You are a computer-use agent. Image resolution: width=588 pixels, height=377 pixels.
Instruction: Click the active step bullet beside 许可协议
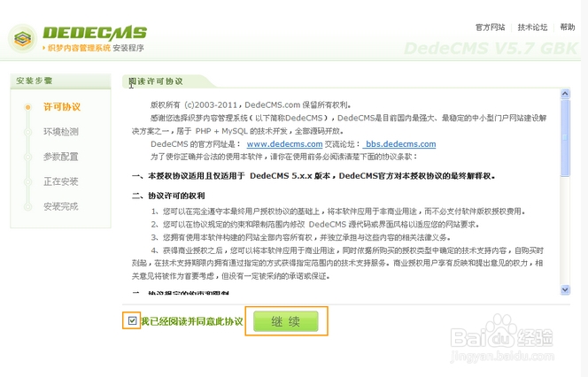tap(27, 107)
